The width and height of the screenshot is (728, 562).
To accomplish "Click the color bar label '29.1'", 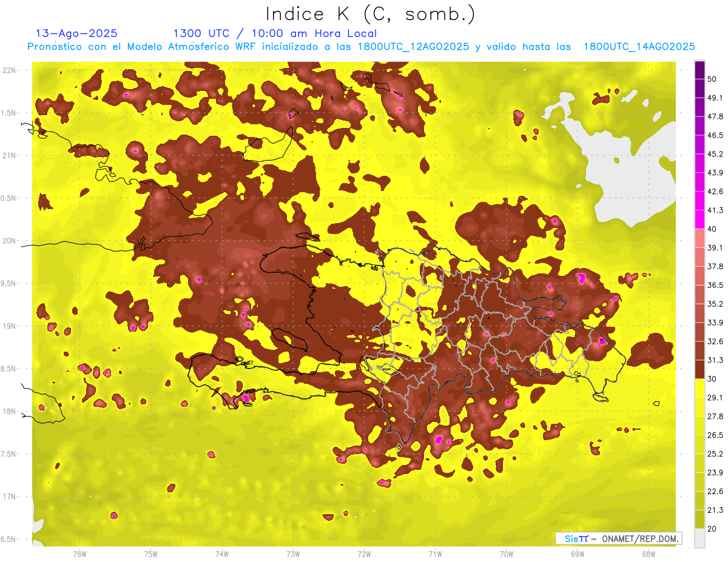I will [x=716, y=398].
